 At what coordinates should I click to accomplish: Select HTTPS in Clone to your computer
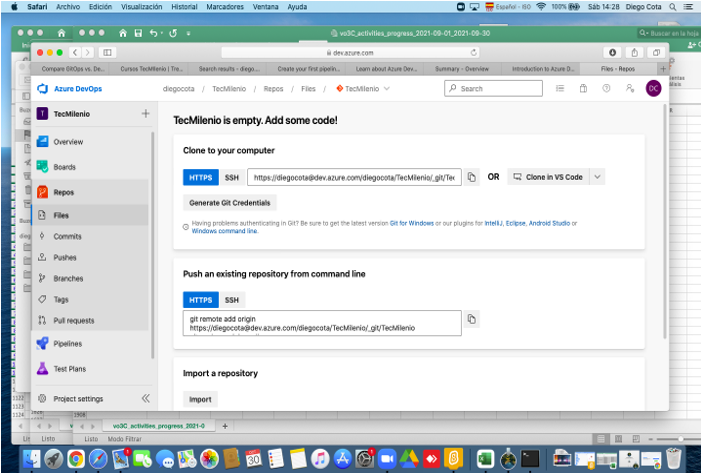(201, 177)
